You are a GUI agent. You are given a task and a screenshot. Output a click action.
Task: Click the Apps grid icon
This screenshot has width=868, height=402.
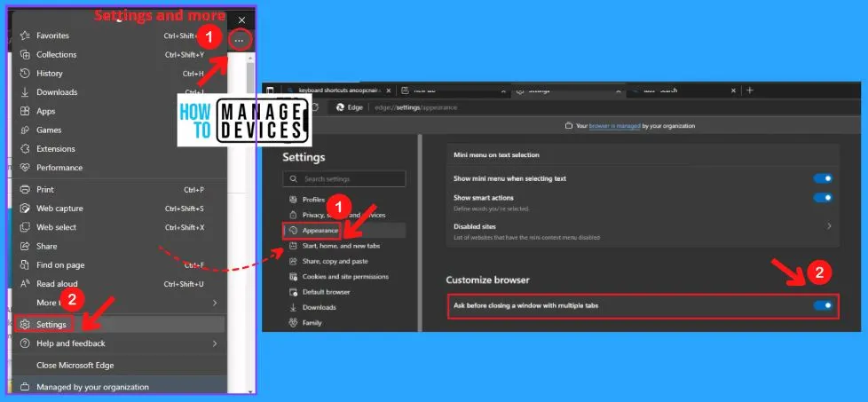(x=24, y=111)
